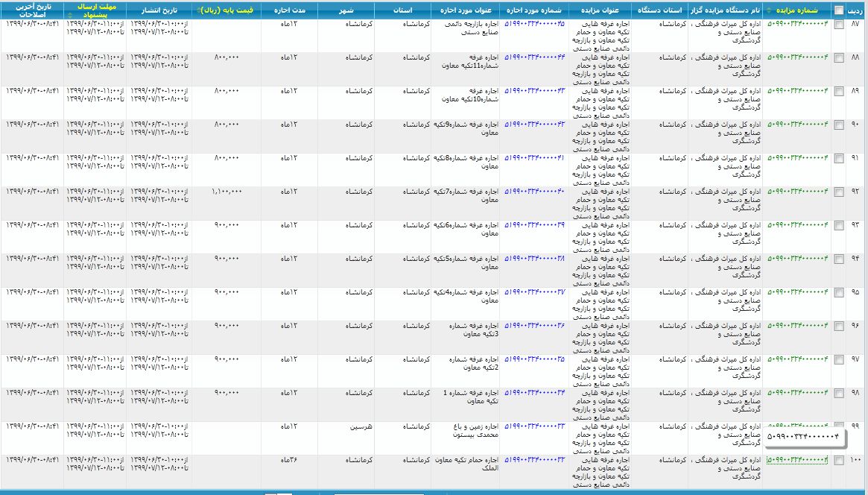Click rental item number link in row 99
Viewport: 868px width, 495px height.
pos(534,426)
